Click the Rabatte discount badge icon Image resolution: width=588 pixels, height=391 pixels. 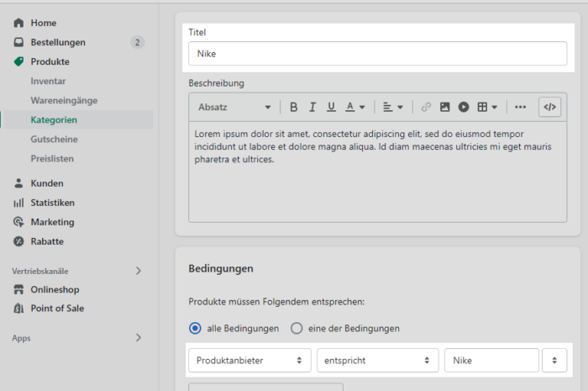click(x=18, y=241)
